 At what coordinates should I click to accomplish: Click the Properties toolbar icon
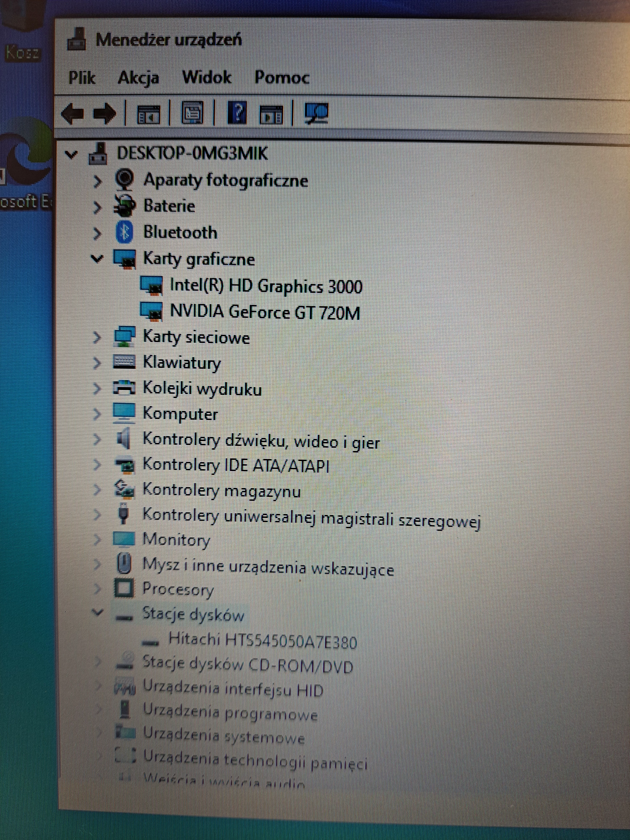pyautogui.click(x=192, y=113)
